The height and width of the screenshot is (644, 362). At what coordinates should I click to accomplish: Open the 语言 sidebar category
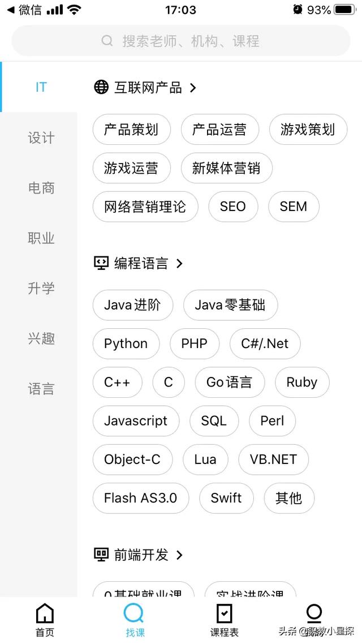(41, 389)
